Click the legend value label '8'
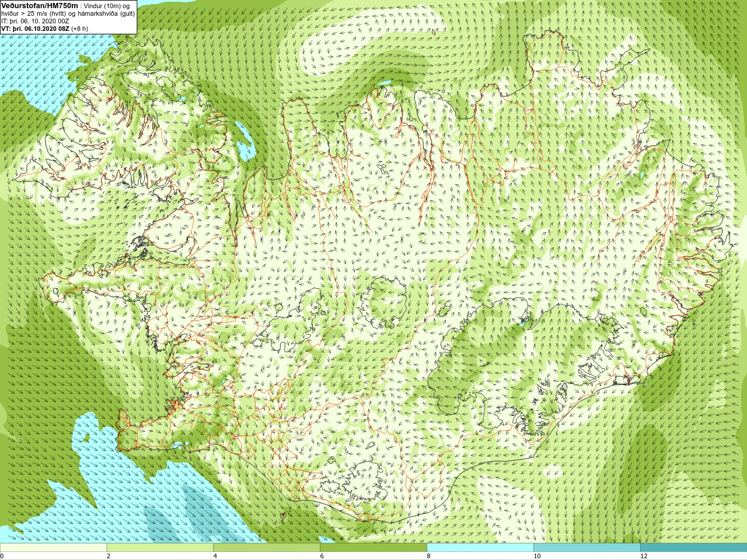 pos(429,556)
